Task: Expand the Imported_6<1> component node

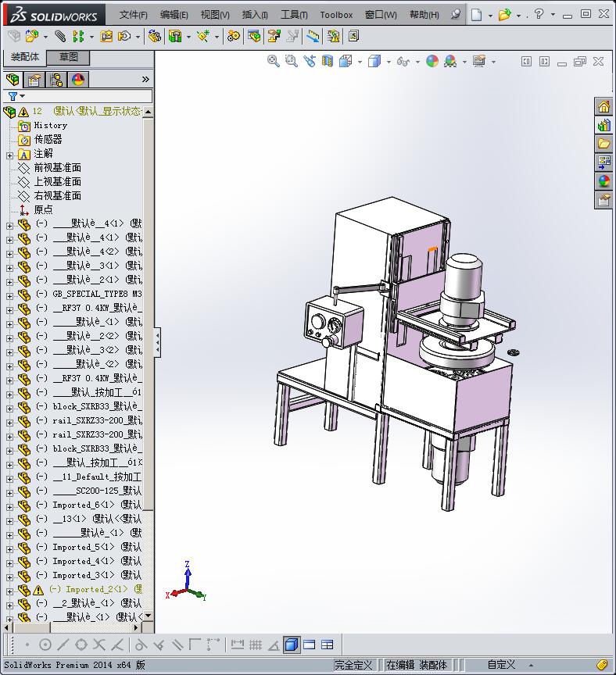Action: coord(9,507)
